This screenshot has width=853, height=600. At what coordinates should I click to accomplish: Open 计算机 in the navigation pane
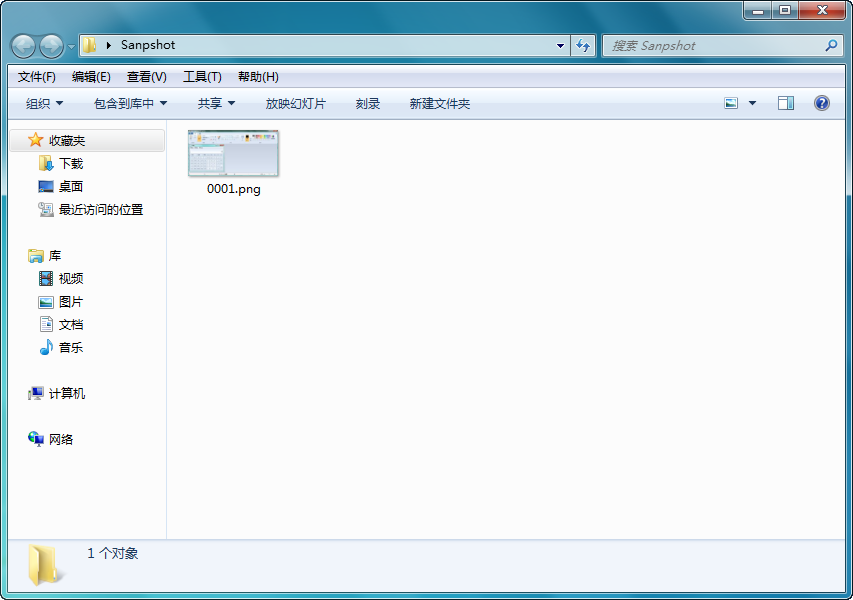[66, 393]
